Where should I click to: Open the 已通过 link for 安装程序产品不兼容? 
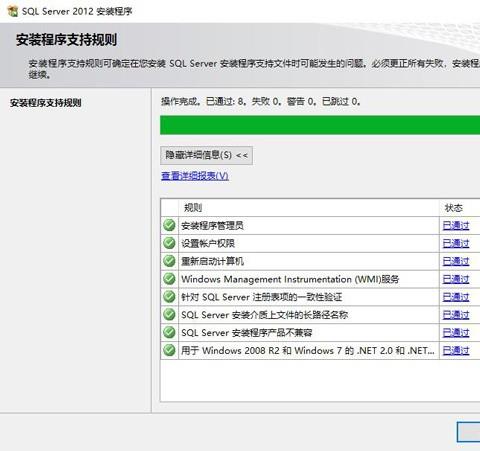(456, 333)
